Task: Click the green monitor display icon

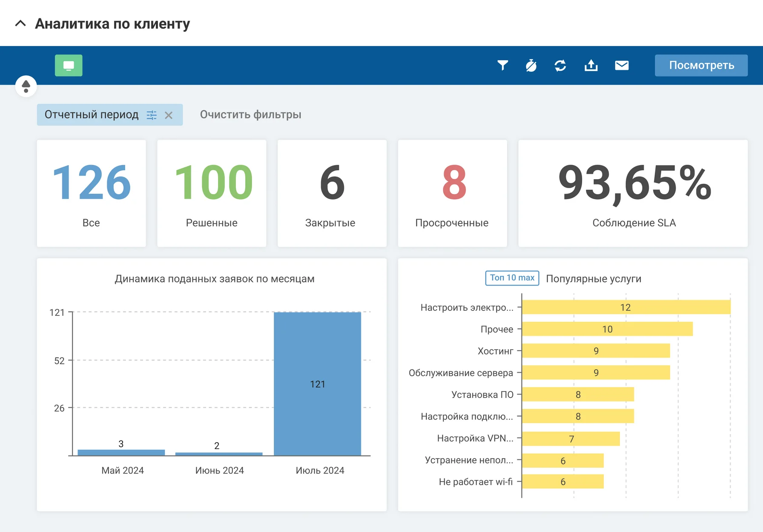Action: [69, 66]
